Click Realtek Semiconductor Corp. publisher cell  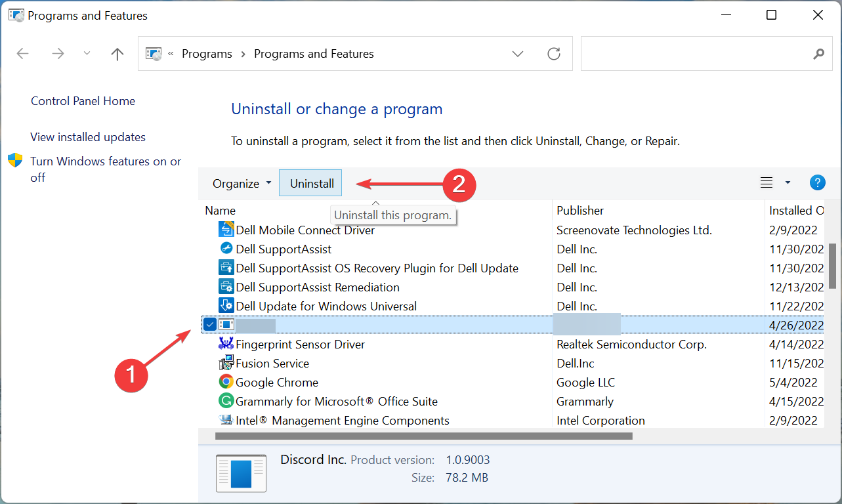[x=631, y=345]
